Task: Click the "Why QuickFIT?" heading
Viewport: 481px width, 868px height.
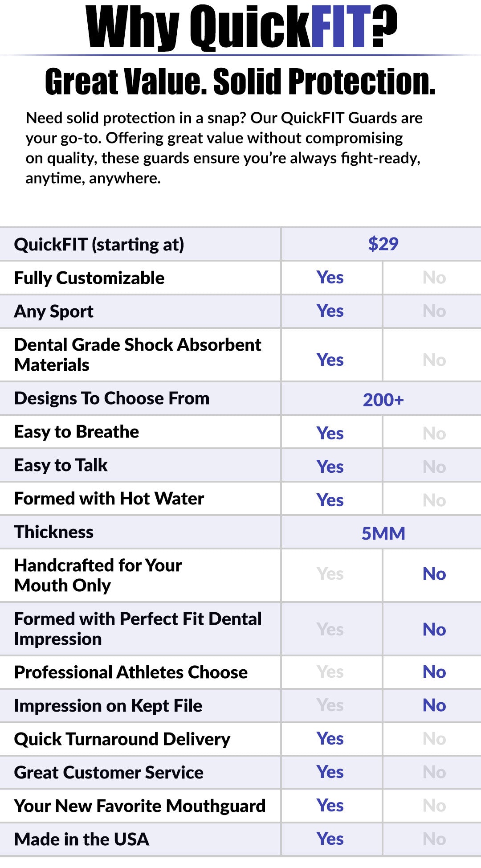Action: pyautogui.click(x=240, y=28)
